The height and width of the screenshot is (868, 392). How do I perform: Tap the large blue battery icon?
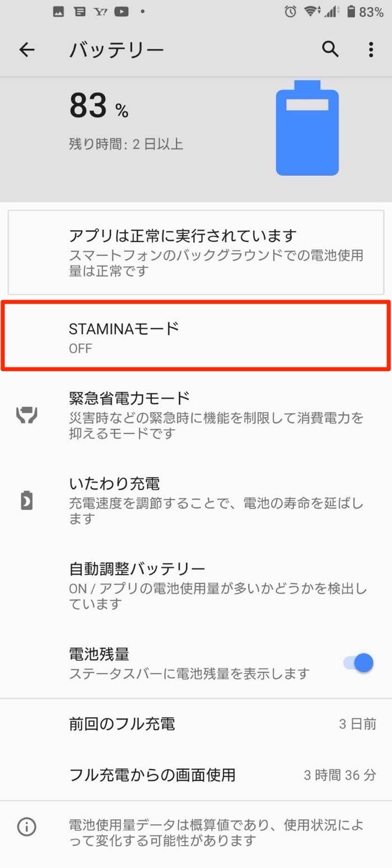(x=307, y=129)
